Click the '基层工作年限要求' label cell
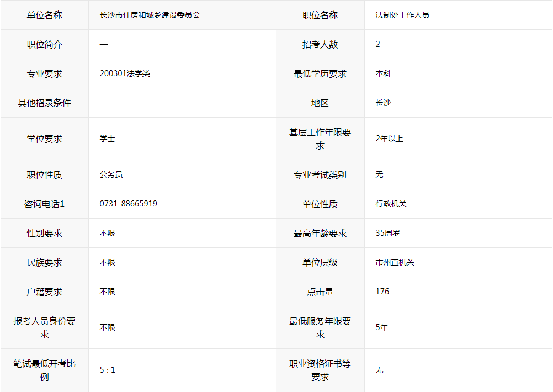Viewport: 553px width, 392px height. (320, 139)
